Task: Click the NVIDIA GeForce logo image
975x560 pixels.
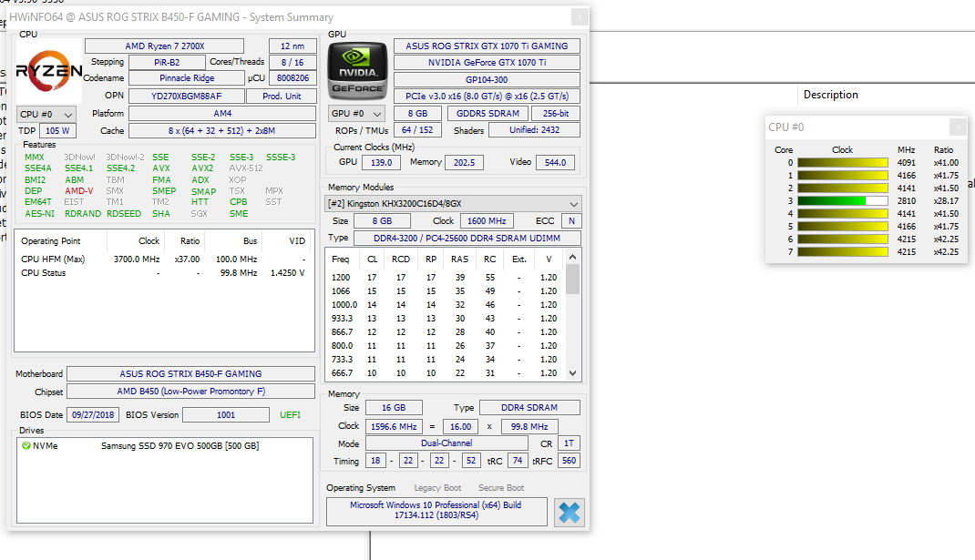Action: (x=357, y=71)
